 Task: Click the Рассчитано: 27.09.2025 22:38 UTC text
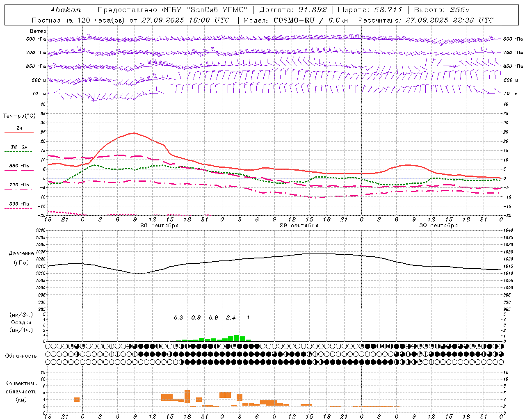tap(426, 20)
